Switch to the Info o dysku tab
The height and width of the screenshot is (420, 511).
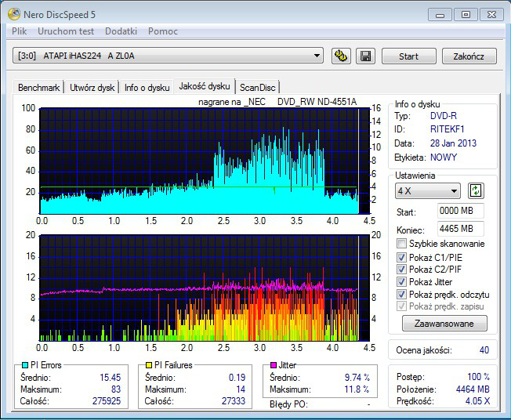pos(147,88)
